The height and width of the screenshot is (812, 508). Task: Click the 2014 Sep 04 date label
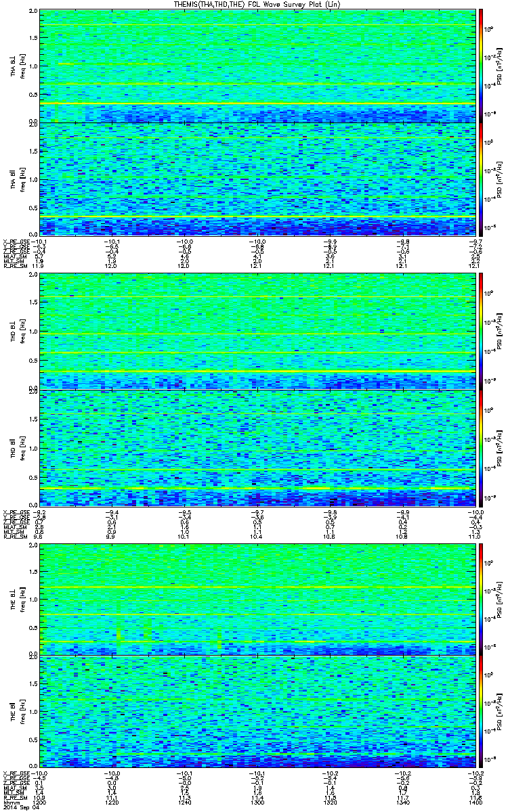click(x=17, y=808)
